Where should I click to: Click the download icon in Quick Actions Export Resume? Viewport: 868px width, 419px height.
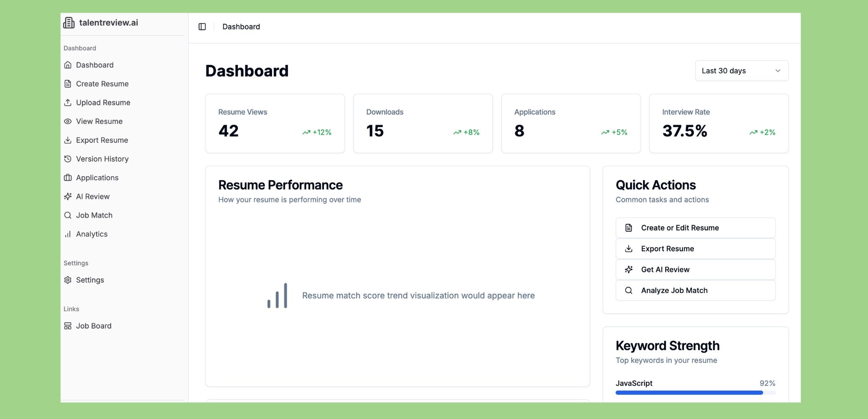click(x=629, y=249)
